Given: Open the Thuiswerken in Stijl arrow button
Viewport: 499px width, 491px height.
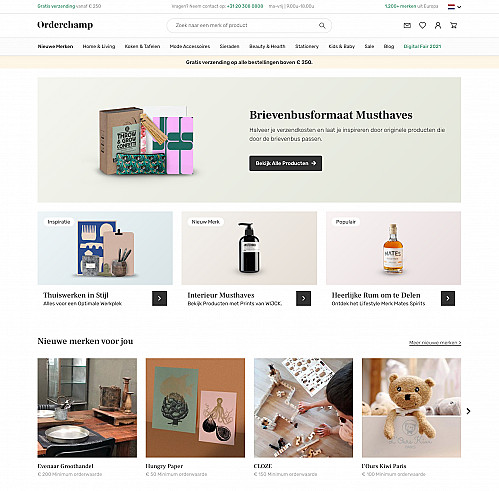Looking at the screenshot, I should pos(159,298).
